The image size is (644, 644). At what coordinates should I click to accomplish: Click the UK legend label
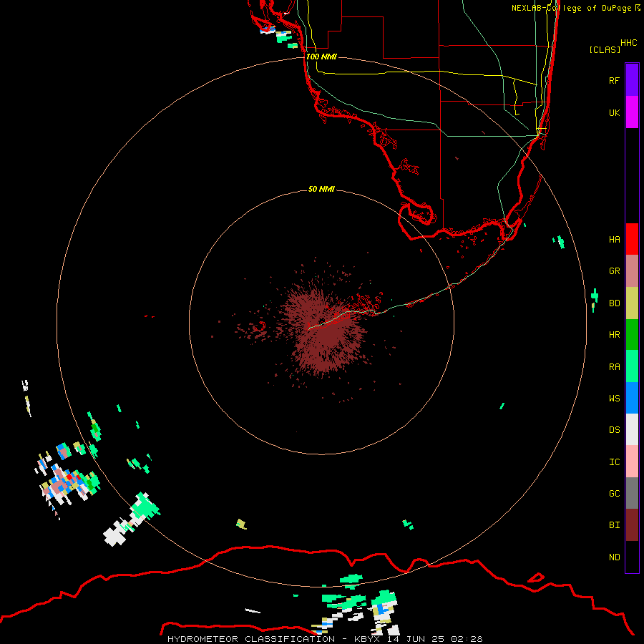(614, 112)
